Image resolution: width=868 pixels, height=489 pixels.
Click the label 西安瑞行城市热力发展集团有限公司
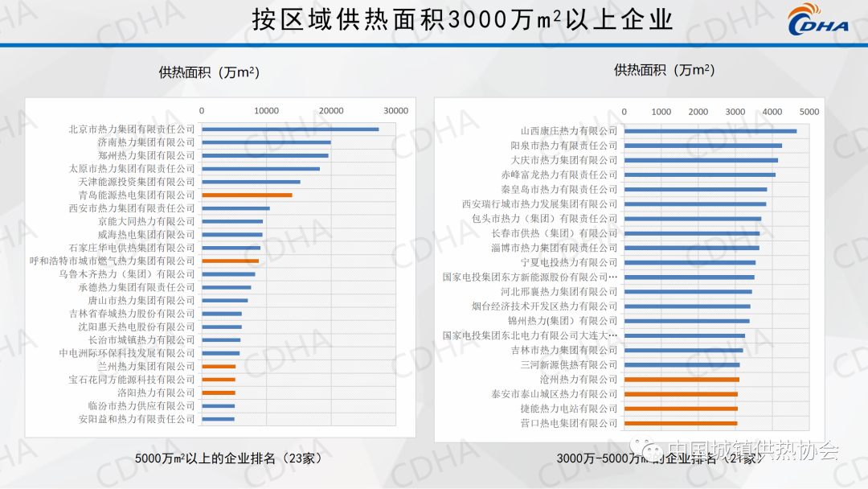pyautogui.click(x=540, y=203)
